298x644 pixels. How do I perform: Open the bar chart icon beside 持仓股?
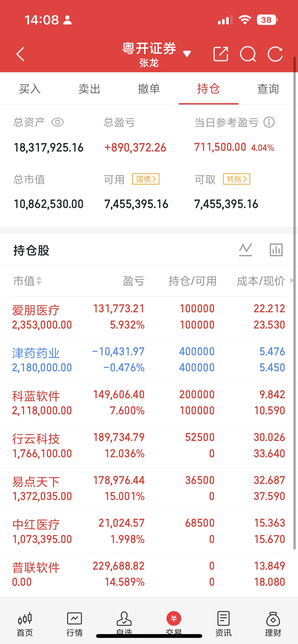276,250
